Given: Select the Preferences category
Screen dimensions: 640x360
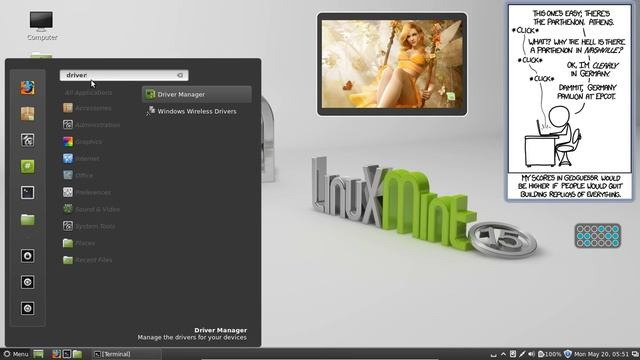Looking at the screenshot, I should [x=87, y=192].
